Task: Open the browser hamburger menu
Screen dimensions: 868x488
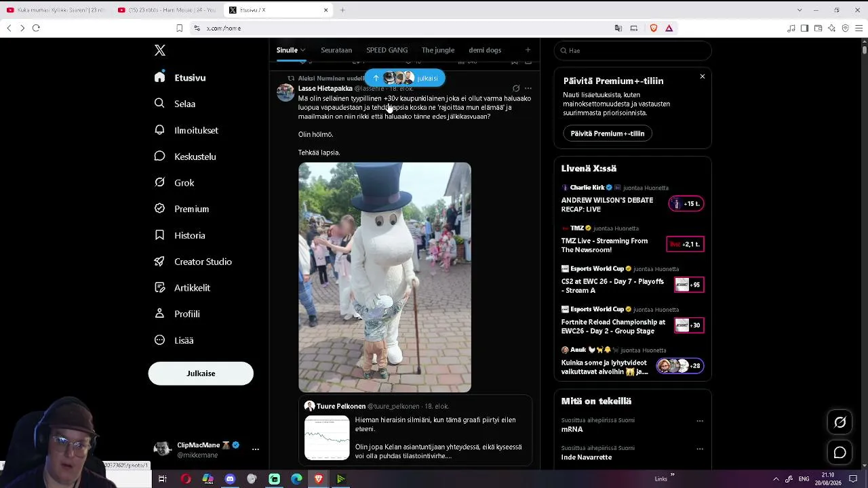Action: pos(859,28)
